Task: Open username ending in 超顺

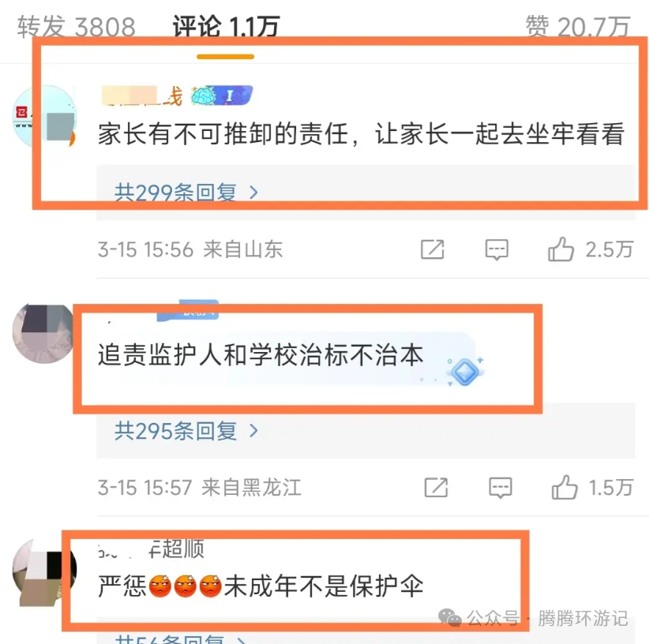Action: coord(151,549)
